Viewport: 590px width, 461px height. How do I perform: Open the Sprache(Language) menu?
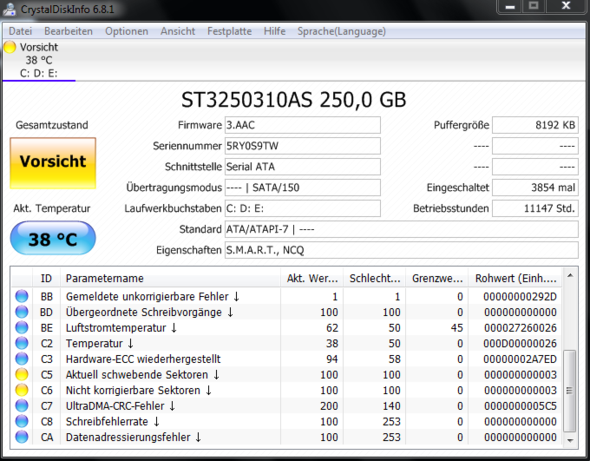[342, 31]
